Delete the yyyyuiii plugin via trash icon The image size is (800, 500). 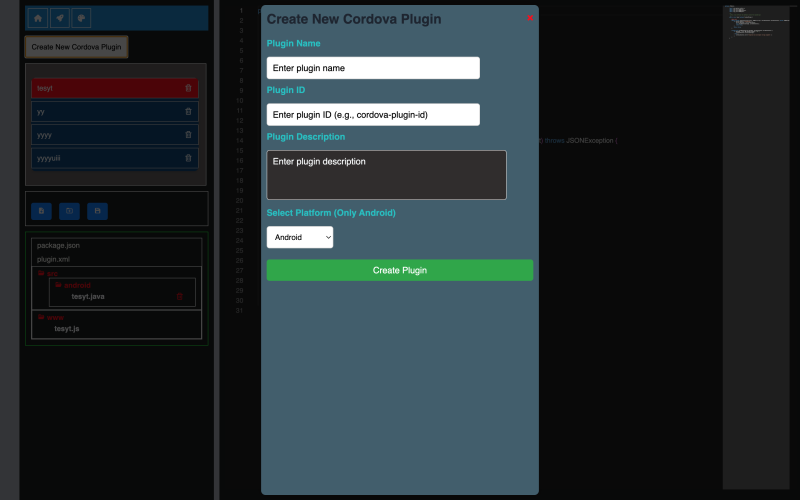[188, 158]
